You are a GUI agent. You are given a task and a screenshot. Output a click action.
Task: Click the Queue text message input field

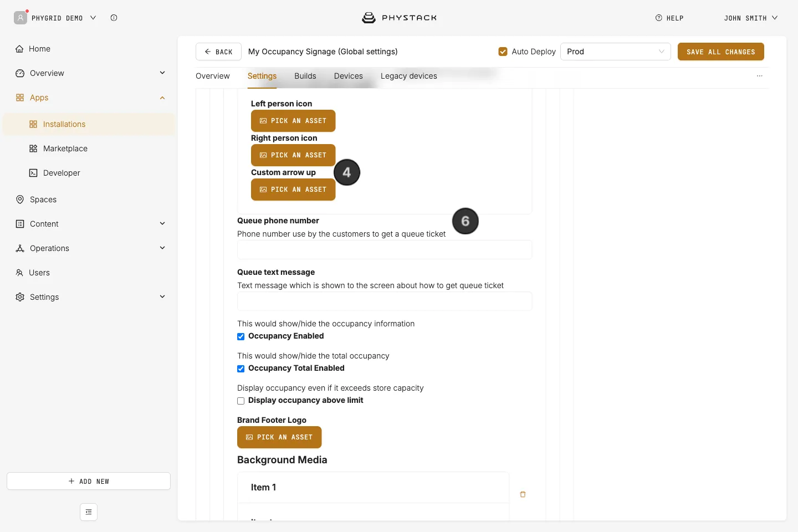[385, 301]
